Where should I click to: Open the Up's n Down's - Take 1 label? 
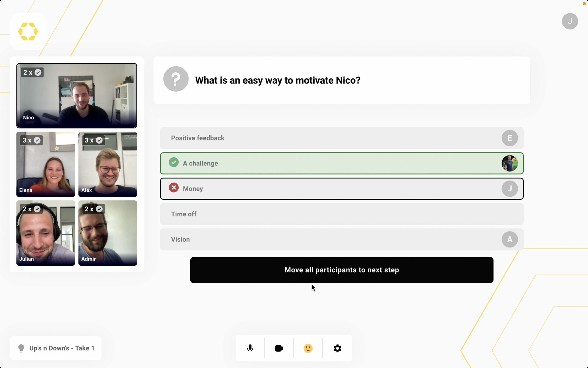(x=62, y=348)
